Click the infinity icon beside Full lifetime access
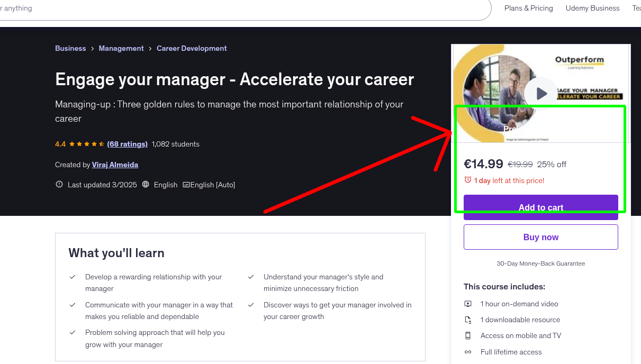 (x=468, y=352)
